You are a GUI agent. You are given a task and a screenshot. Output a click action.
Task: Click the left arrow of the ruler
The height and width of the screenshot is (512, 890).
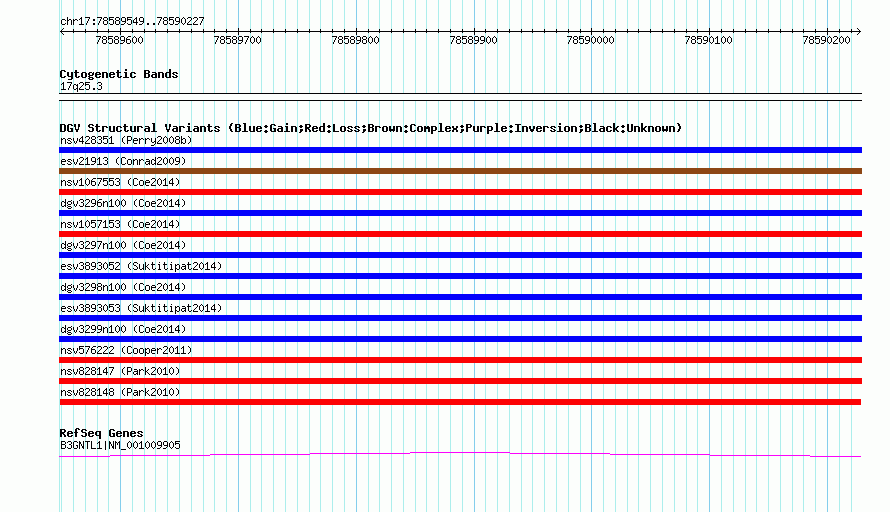click(x=62, y=32)
